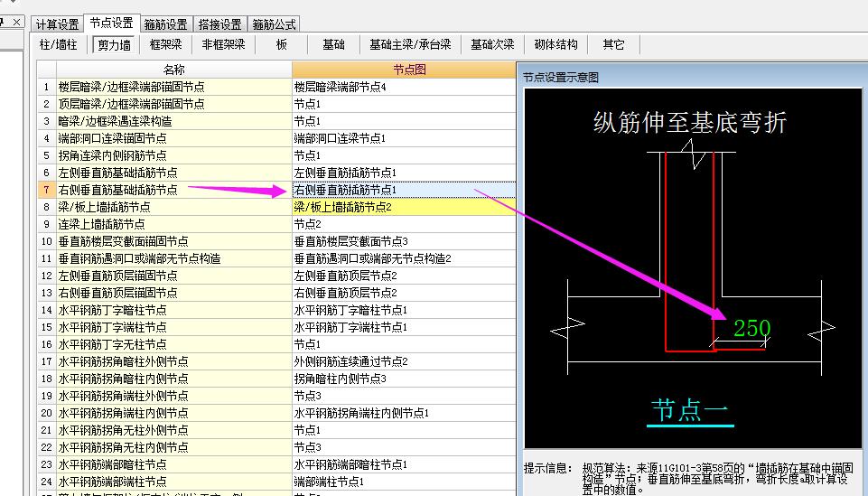Click the 柱/墙柱 component button
The image size is (868, 496).
coord(58,44)
